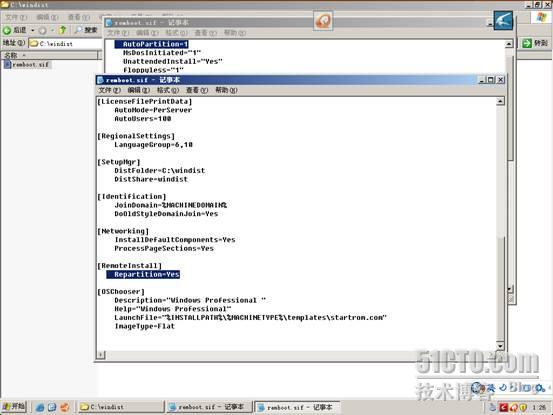Click the highlighted AutoPartition=1 line
Screen dimensions: 553x415
[152, 44]
